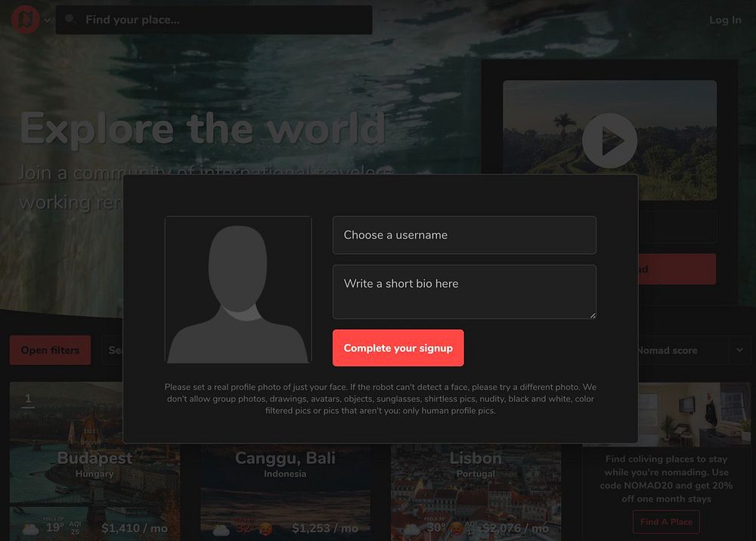Screen dimensions: 756x541
Task: Open the Log In link
Action: pos(725,20)
